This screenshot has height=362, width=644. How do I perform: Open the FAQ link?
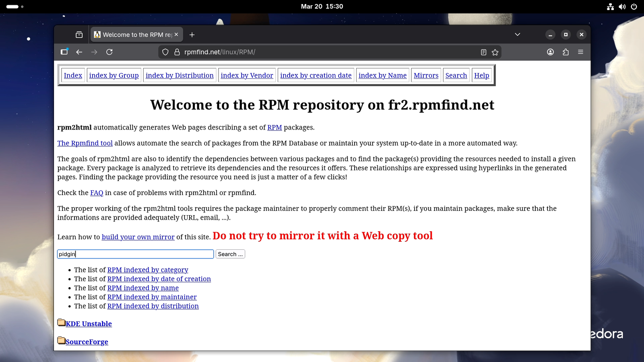[x=97, y=193]
